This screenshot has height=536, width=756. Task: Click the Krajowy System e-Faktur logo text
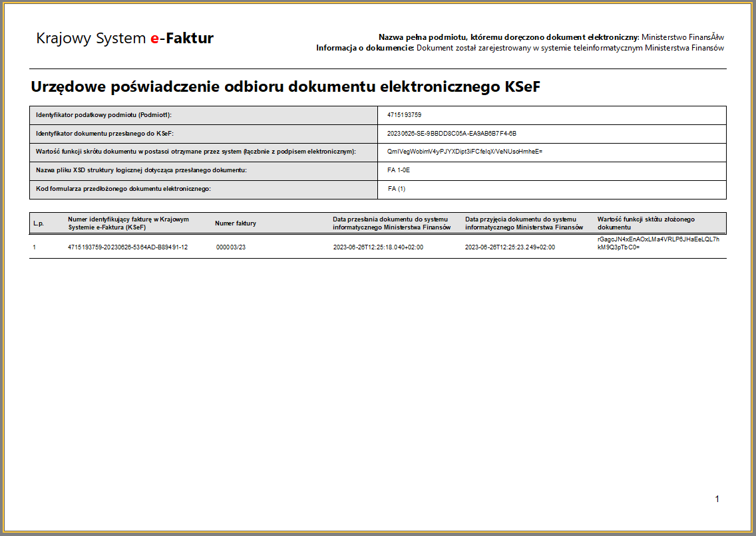click(x=124, y=38)
